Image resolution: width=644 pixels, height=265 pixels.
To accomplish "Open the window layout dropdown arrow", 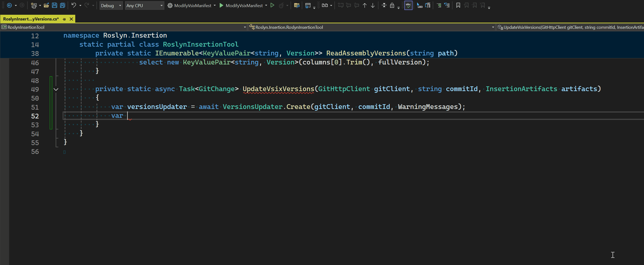I will point(331,5).
